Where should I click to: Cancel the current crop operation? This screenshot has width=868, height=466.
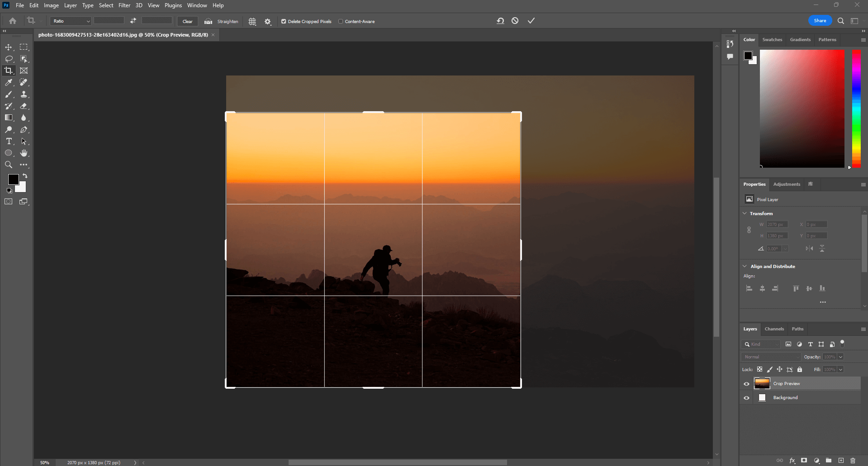[515, 21]
